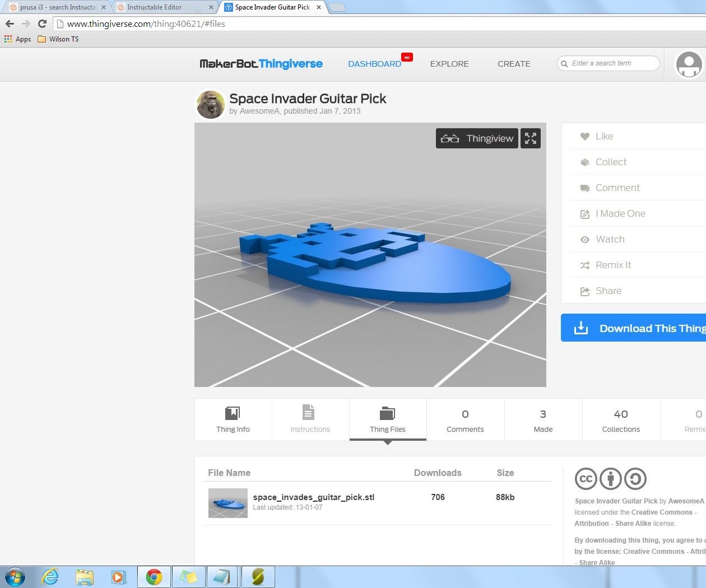
Task: Open the EXPLORE navigation menu
Action: coord(449,64)
